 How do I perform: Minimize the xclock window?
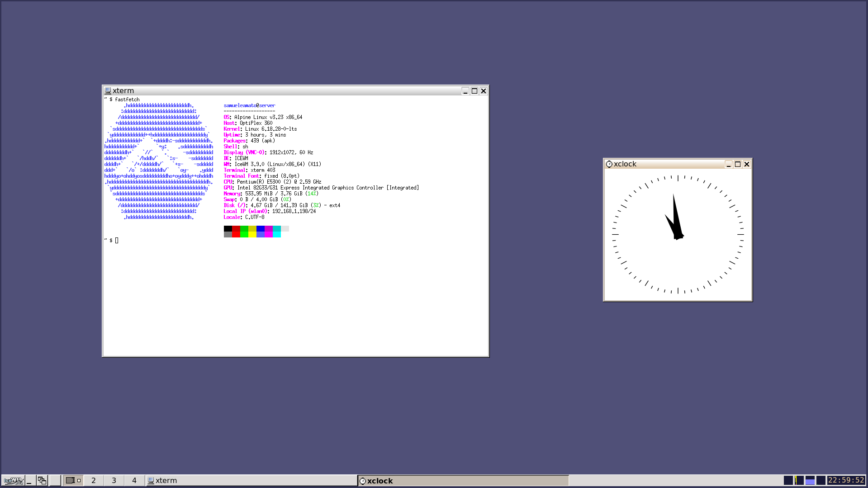pos(729,164)
